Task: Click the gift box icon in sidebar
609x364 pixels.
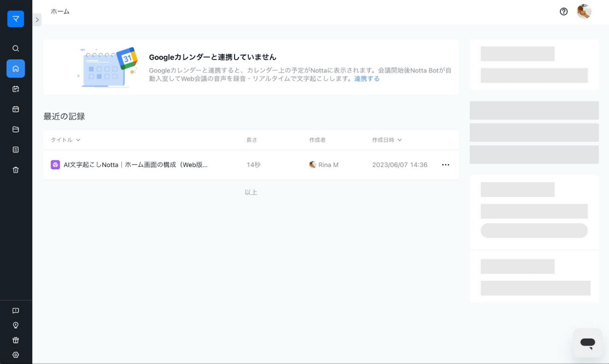Action: point(15,340)
